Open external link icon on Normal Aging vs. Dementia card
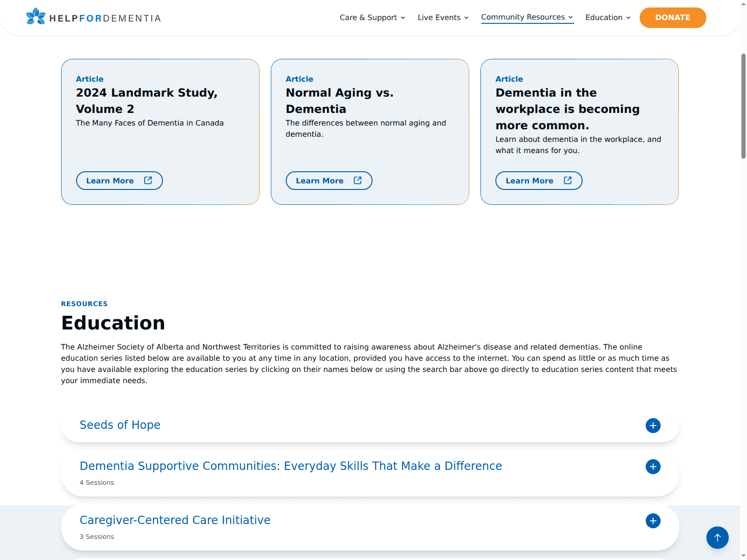This screenshot has height=560, width=747. pyautogui.click(x=358, y=180)
